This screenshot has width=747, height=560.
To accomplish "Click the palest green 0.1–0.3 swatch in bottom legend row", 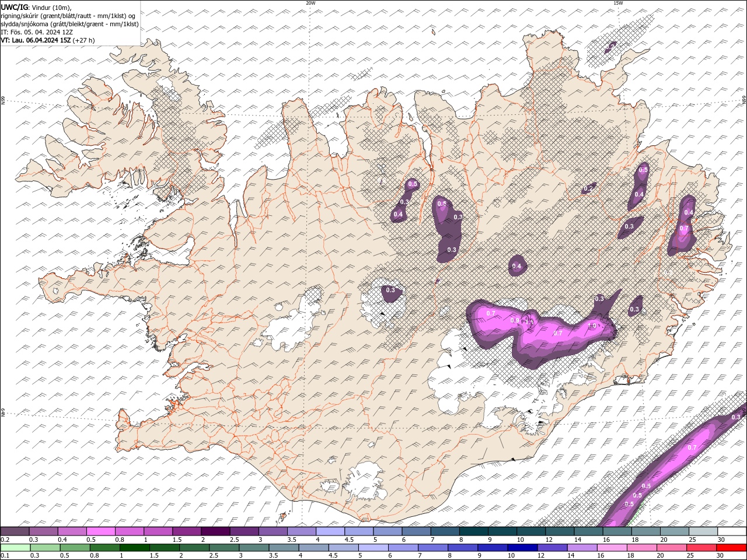I will coord(15,548).
